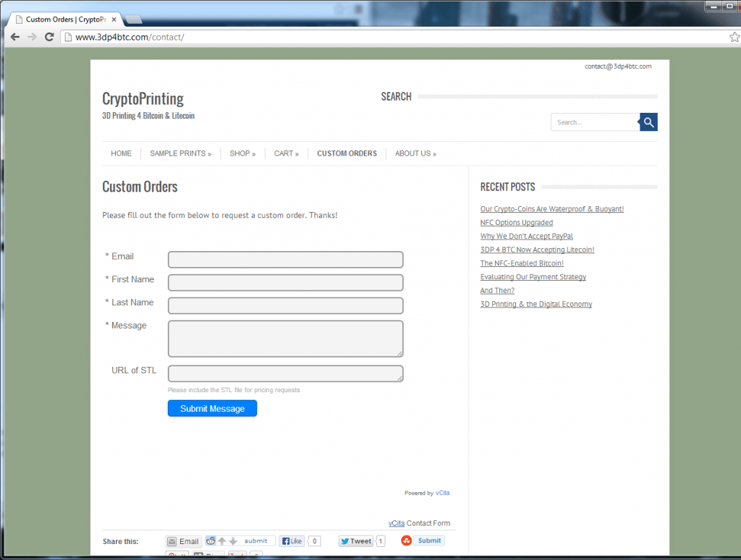Viewport: 741px width, 560px height.
Task: Open '3D Printing & the Digital Economy' post
Action: 536,305
